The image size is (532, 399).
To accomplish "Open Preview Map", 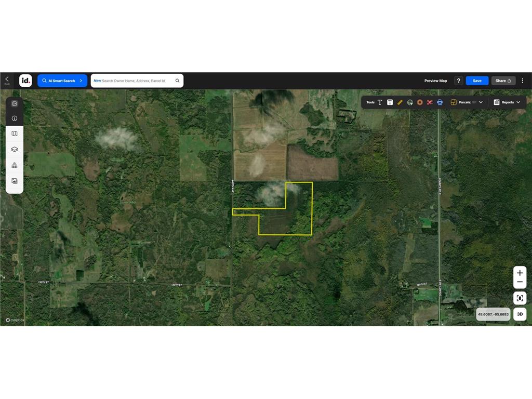I will pos(435,81).
